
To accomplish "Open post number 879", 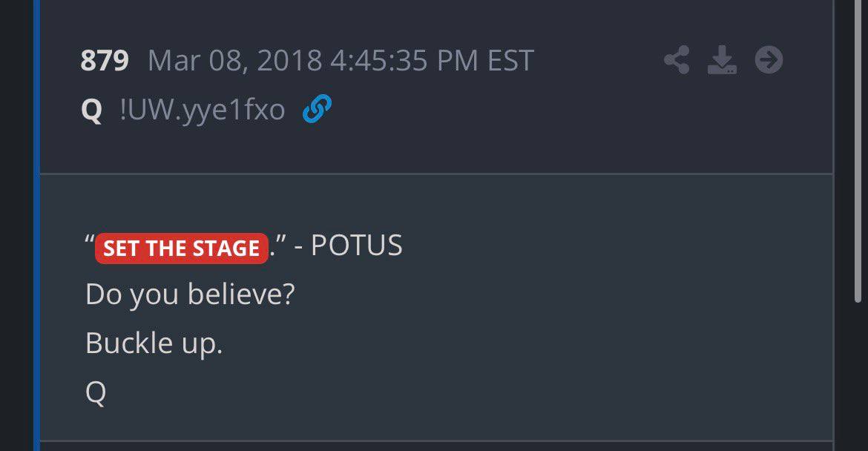I will [105, 60].
